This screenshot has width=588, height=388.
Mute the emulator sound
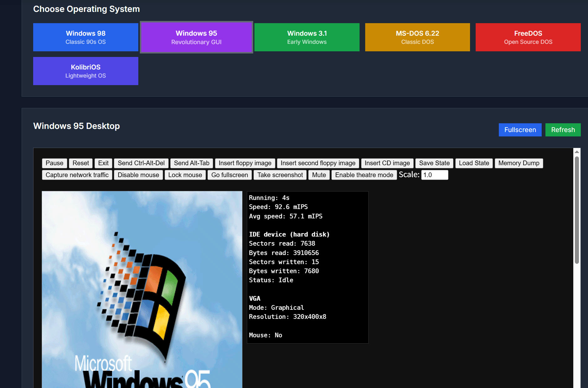point(319,175)
